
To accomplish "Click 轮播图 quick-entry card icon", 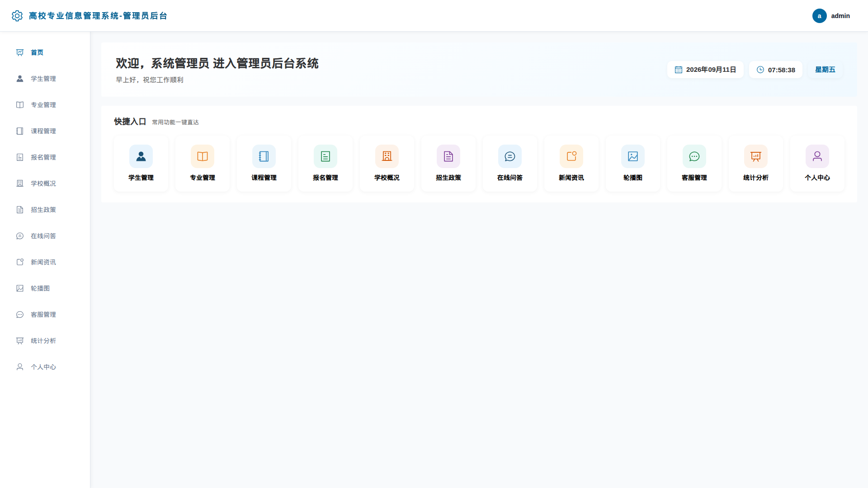I will [633, 156].
